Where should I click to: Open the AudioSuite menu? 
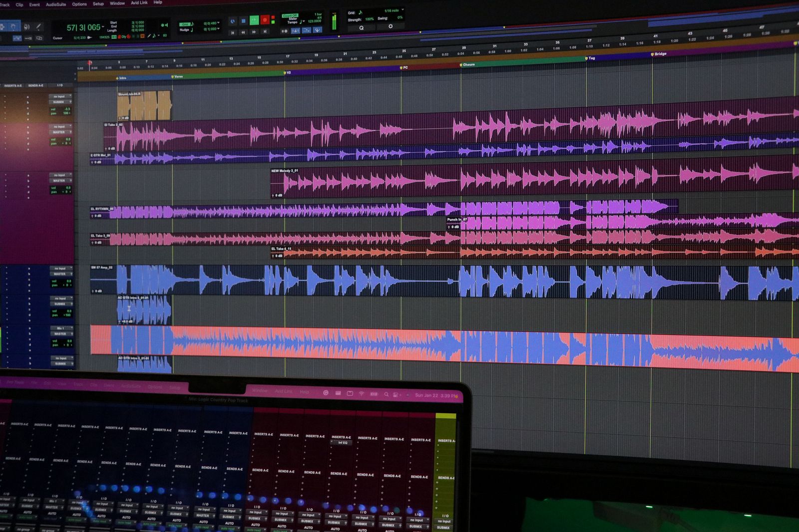click(56, 4)
